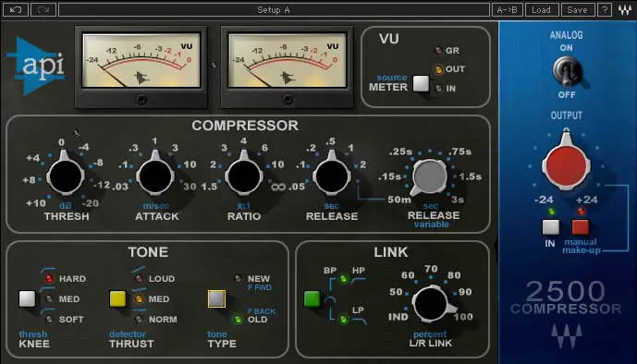The height and width of the screenshot is (364, 637).
Task: Click the 30 attack marking
Action: 190,187
